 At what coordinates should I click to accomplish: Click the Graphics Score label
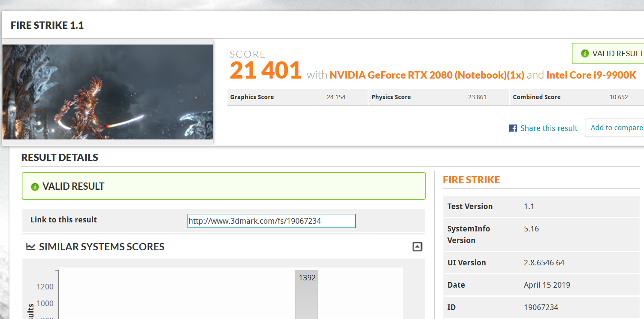(x=252, y=97)
